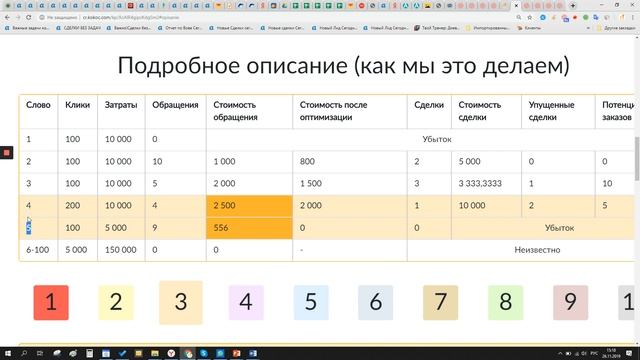640x360 pixels.
Task: Click the page title 'Подробное описание'
Action: pyautogui.click(x=233, y=66)
